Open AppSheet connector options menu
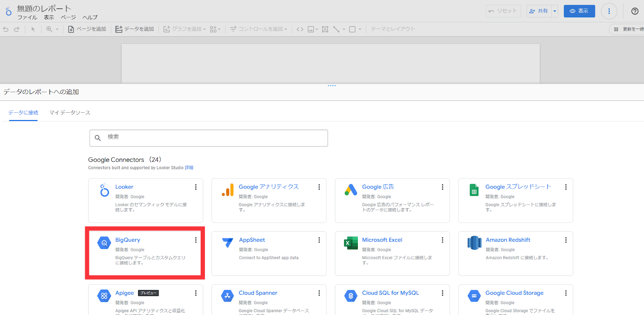 point(319,240)
